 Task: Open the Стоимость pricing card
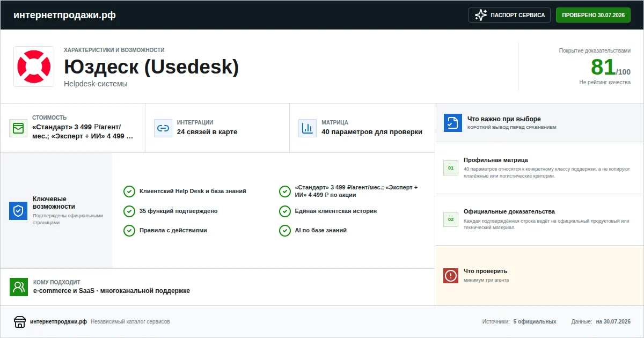pos(72,128)
